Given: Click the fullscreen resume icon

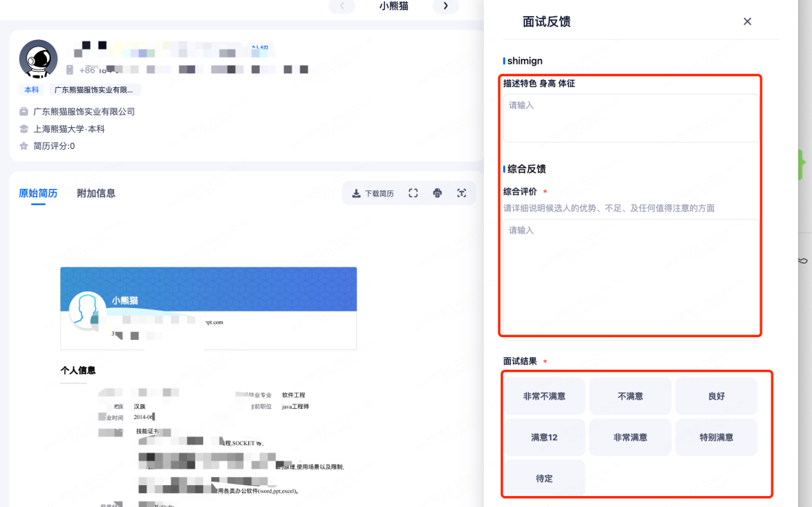Looking at the screenshot, I should pyautogui.click(x=413, y=193).
